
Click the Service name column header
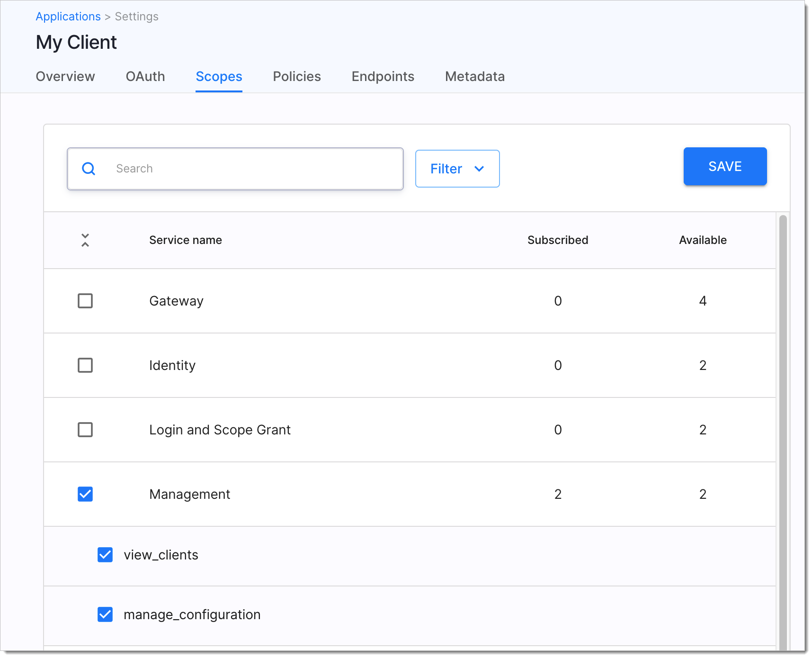coord(186,240)
